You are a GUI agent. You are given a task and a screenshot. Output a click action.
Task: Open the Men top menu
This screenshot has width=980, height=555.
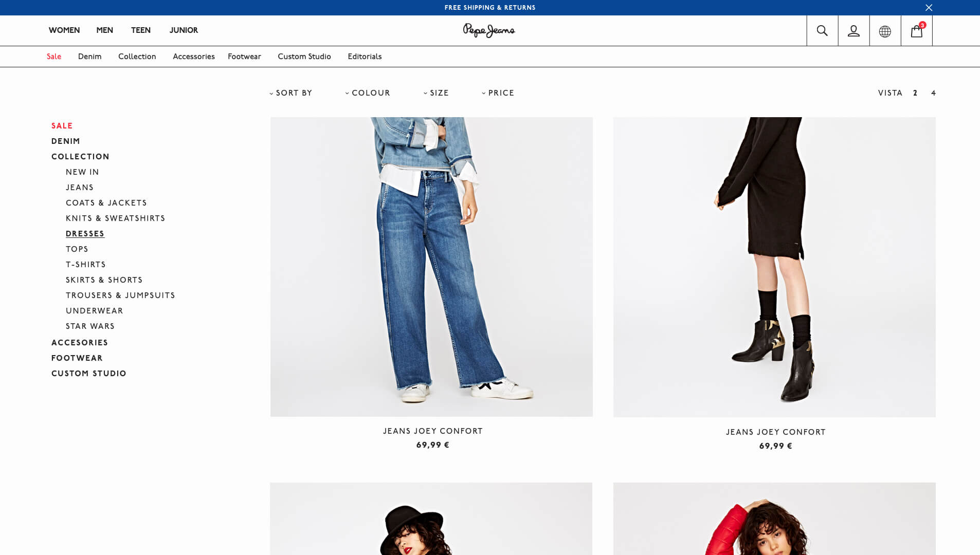coord(104,30)
